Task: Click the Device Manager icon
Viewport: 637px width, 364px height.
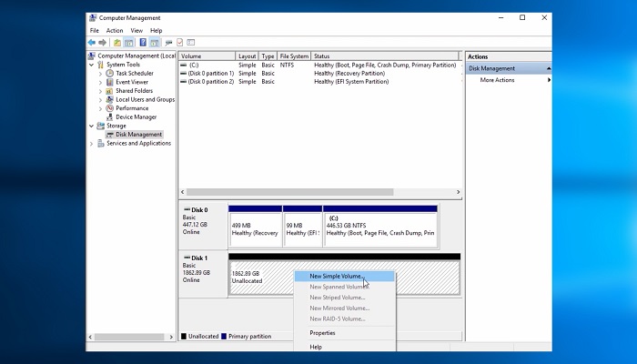Action: [x=110, y=117]
